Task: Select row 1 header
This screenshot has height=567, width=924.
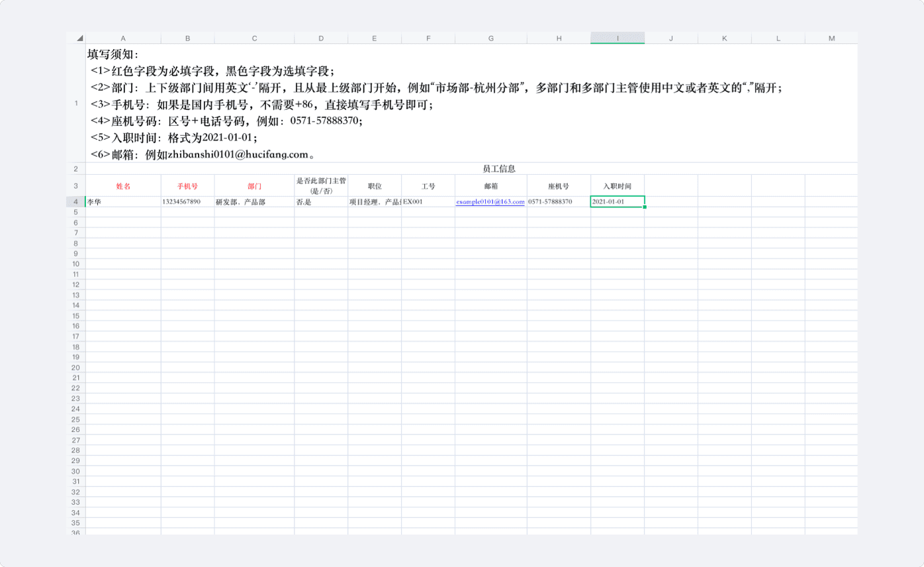Action: [76, 103]
